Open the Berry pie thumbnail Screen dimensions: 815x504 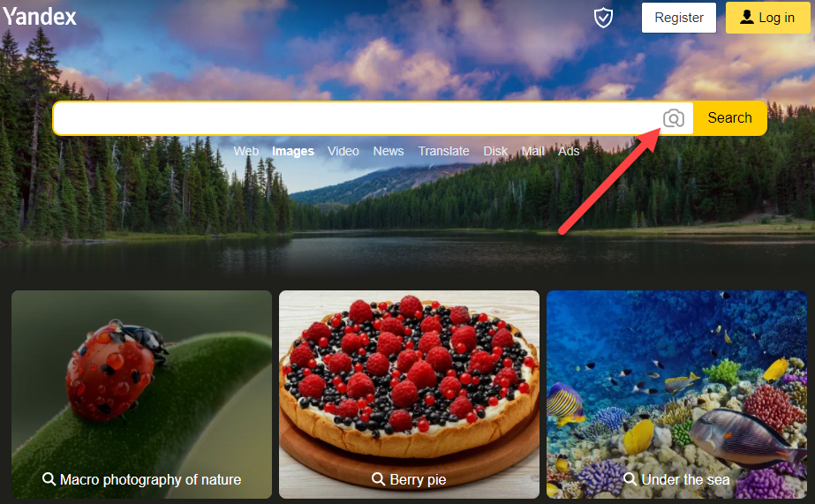[409, 395]
